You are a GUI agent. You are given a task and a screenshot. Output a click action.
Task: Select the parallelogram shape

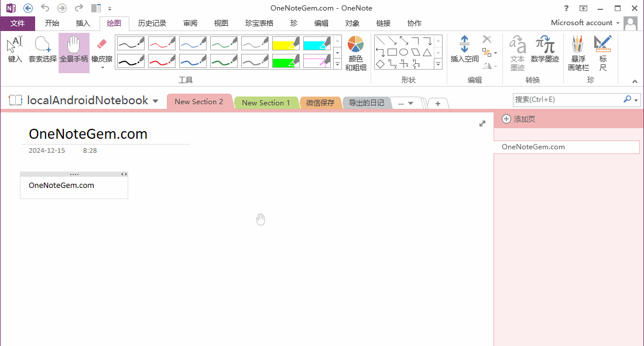coord(416,52)
